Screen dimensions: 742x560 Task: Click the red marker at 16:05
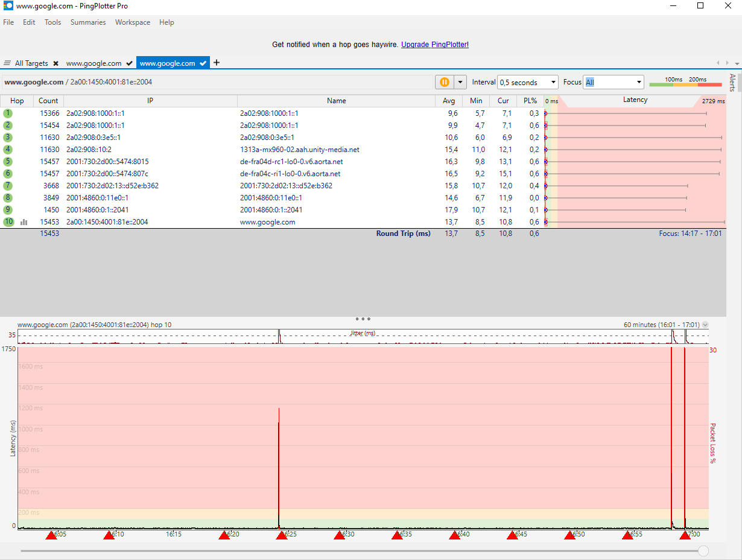click(x=51, y=535)
